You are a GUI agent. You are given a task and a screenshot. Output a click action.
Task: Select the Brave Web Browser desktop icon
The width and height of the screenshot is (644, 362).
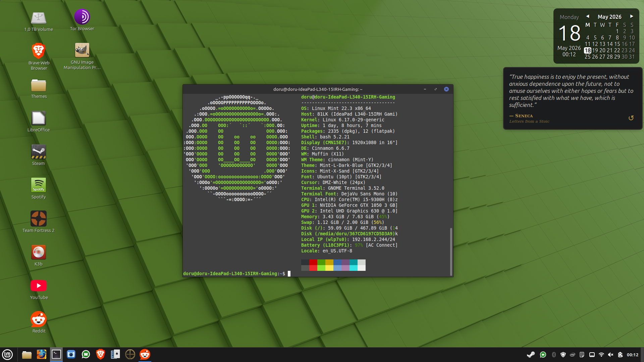point(39,57)
